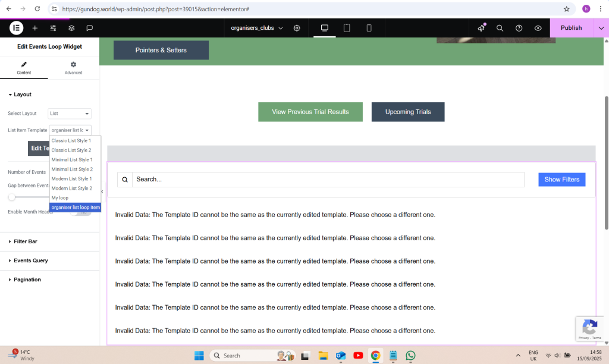Open the Finder search icon
The width and height of the screenshot is (609, 364).
(x=500, y=28)
